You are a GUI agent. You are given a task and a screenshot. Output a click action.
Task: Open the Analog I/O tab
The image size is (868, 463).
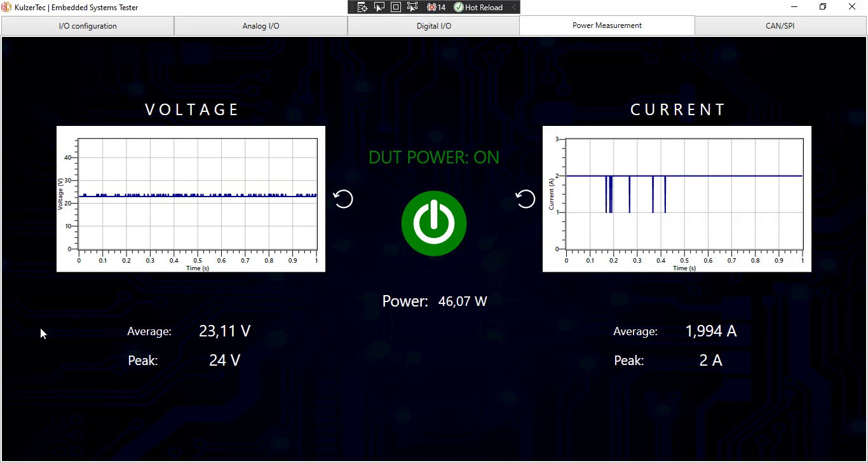pyautogui.click(x=261, y=26)
